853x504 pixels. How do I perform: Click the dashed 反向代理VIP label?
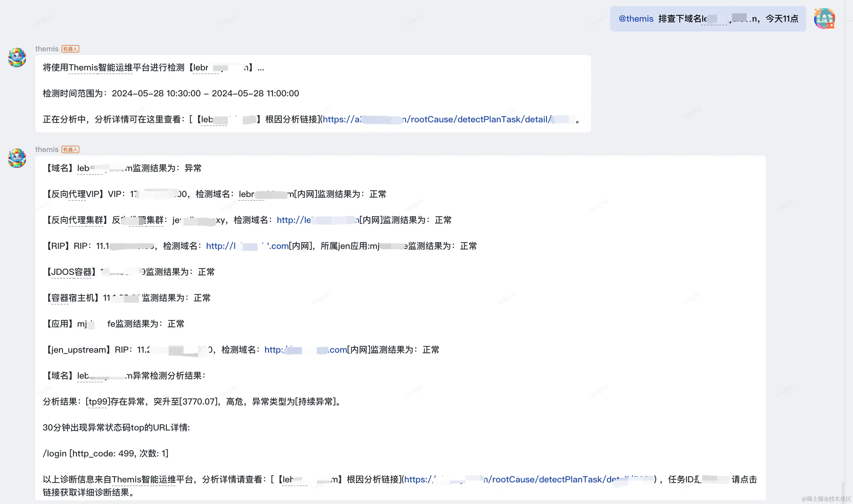(75, 194)
